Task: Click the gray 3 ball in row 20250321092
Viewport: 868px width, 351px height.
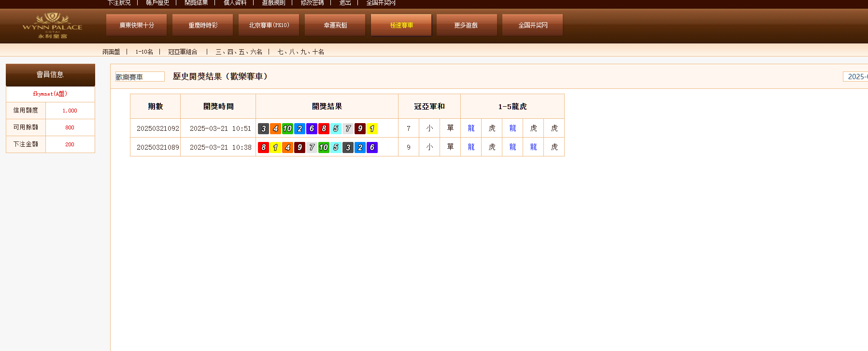Action: [x=263, y=128]
